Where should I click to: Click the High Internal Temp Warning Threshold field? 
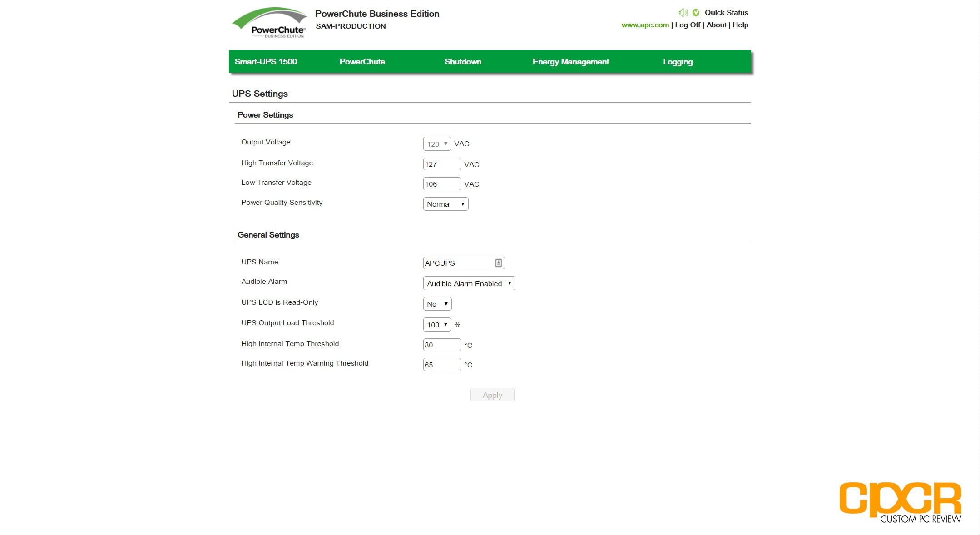442,365
